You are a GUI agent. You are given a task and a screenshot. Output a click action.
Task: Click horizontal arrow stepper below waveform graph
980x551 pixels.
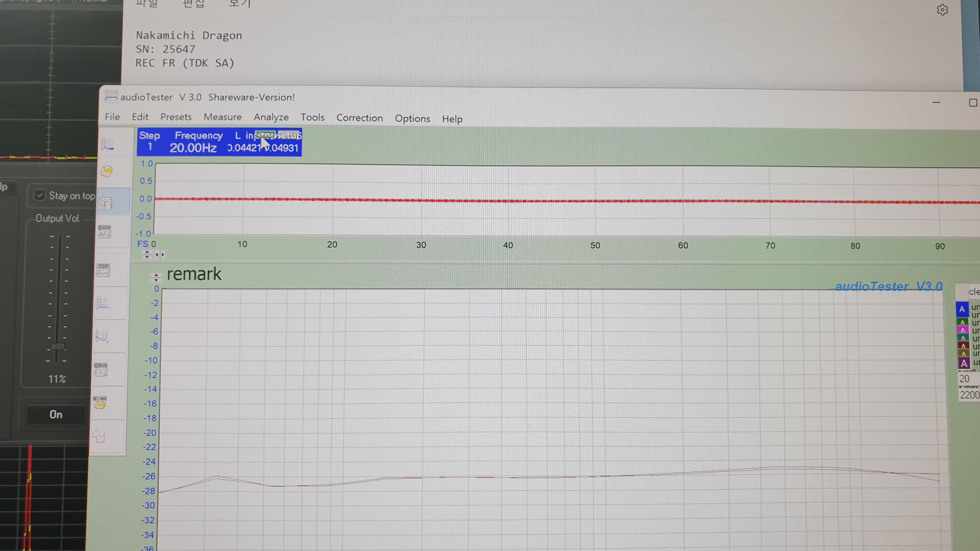(160, 255)
